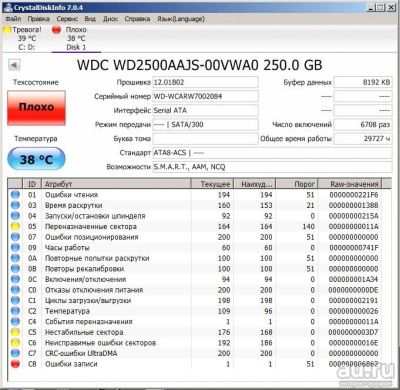Click blue status icon for CRC-ошибки UltraDMA

pyautogui.click(x=15, y=353)
